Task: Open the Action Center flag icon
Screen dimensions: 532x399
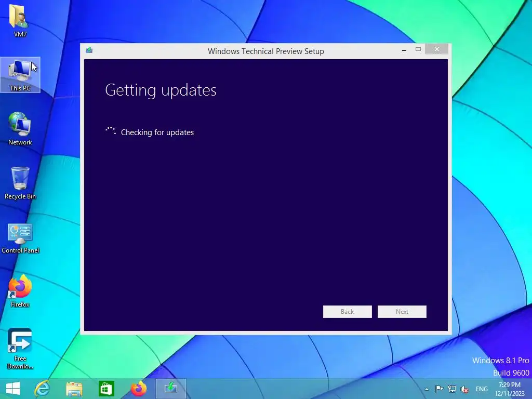Action: click(439, 389)
